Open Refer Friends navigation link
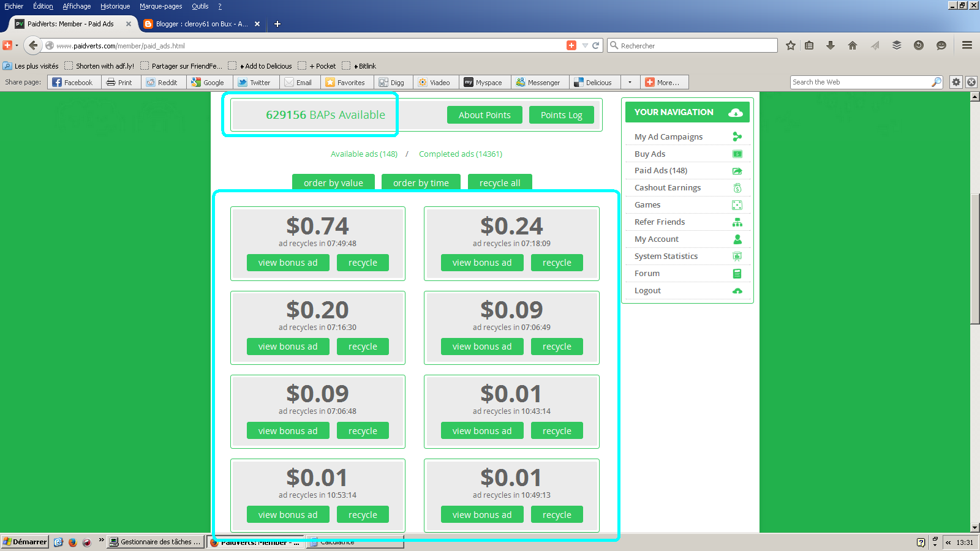This screenshot has height=551, width=980. (x=660, y=222)
